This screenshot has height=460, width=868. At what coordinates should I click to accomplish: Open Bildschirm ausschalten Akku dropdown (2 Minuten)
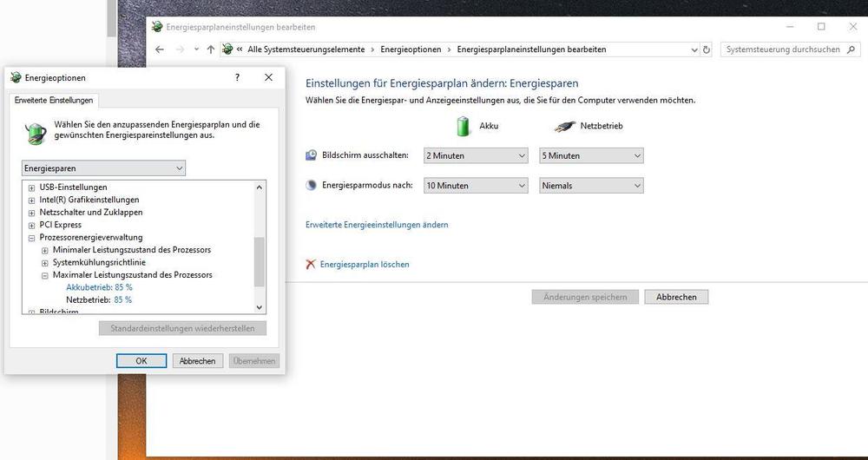click(x=476, y=155)
